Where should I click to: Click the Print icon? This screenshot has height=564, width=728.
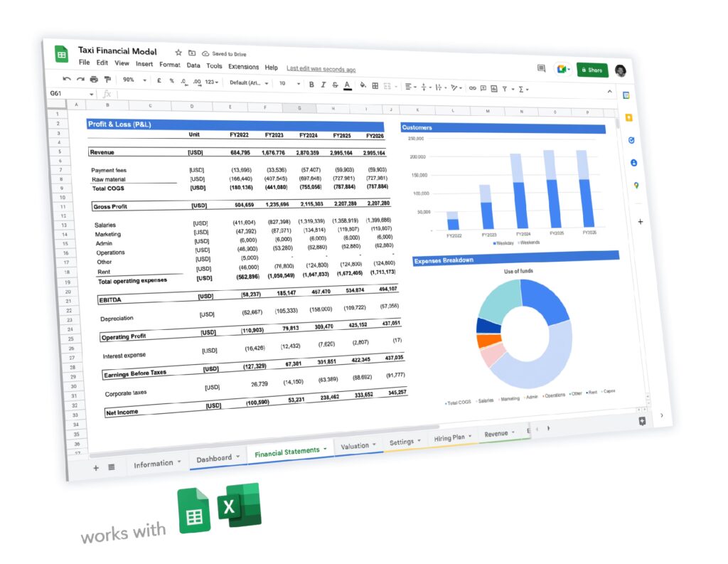[93, 79]
